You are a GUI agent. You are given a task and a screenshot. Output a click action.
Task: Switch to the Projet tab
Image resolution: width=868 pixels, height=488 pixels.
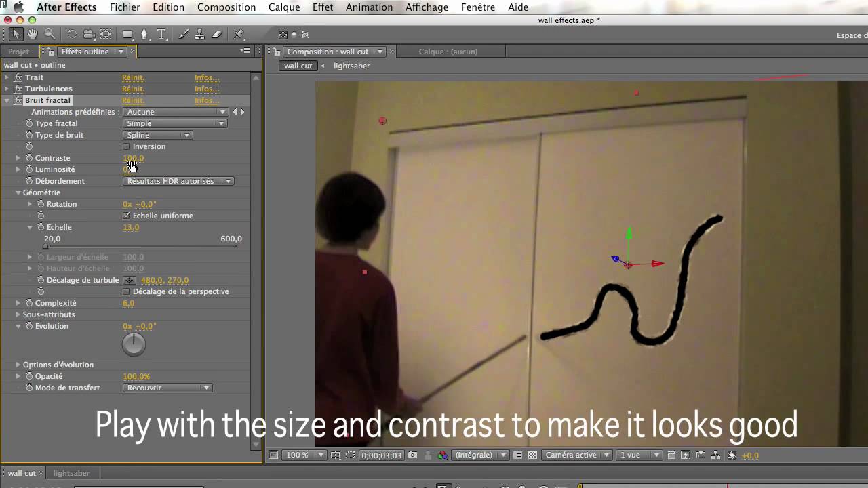pos(19,52)
